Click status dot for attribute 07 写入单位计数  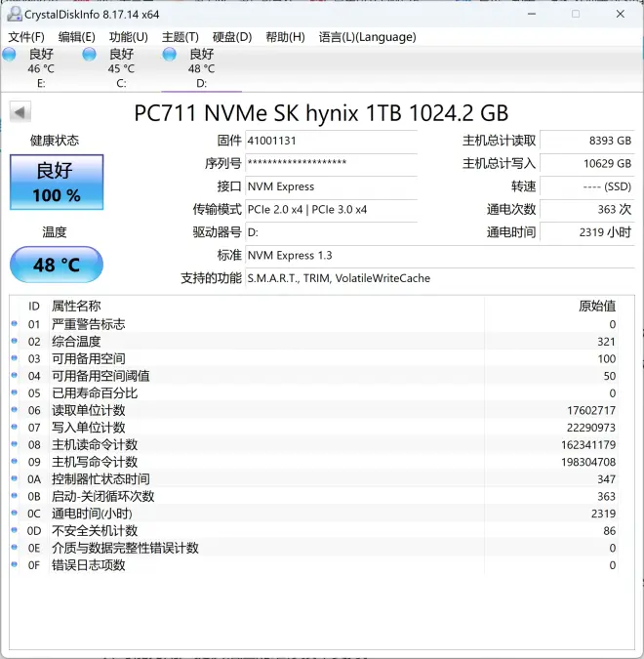(x=15, y=427)
